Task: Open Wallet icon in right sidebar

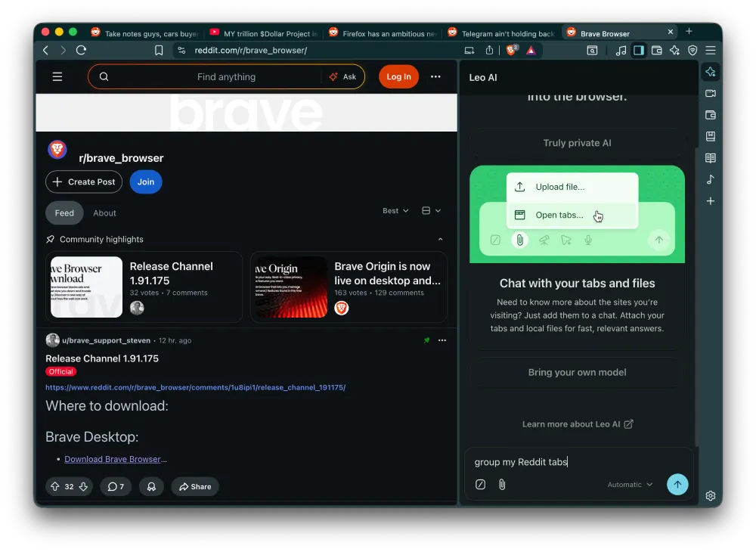Action: point(711,115)
